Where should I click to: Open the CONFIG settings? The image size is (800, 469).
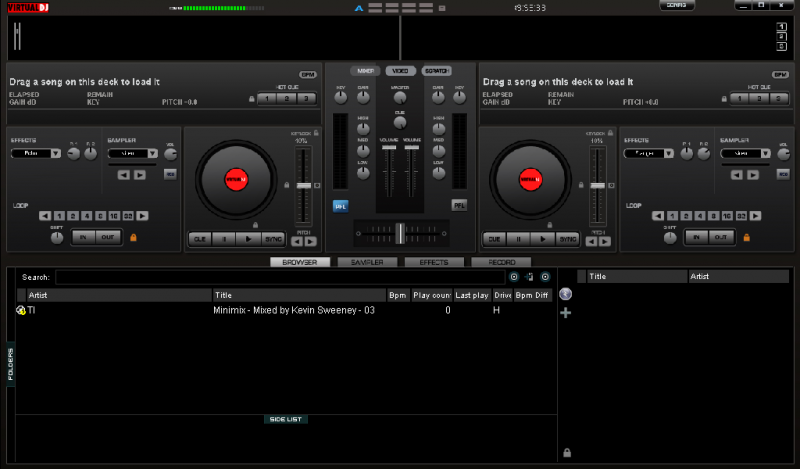(677, 5)
